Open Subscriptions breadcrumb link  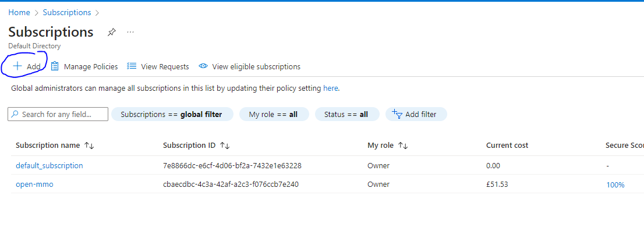(x=67, y=12)
